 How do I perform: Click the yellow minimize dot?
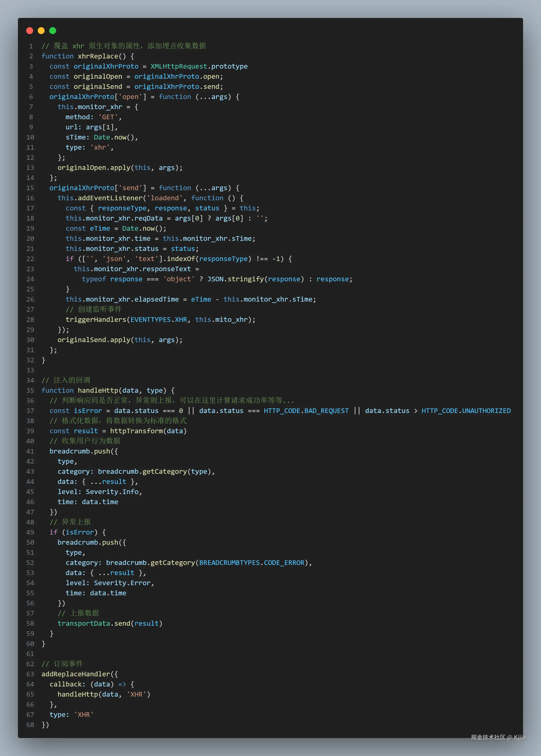(x=41, y=31)
